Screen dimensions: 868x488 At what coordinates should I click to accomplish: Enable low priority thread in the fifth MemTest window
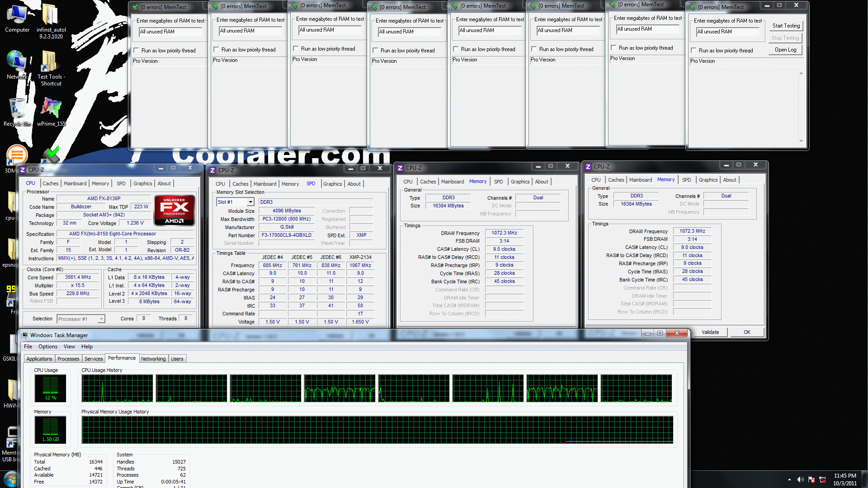click(x=456, y=49)
